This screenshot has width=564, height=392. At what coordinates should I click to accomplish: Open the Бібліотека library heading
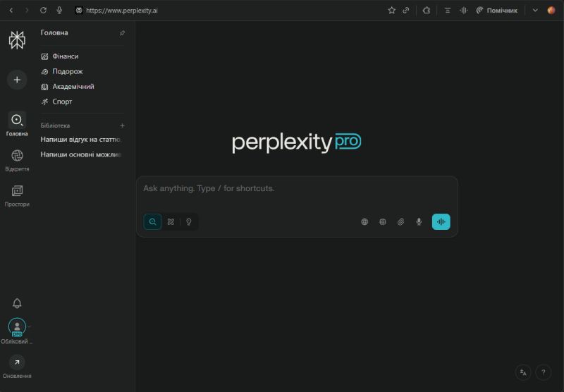[x=55, y=125]
